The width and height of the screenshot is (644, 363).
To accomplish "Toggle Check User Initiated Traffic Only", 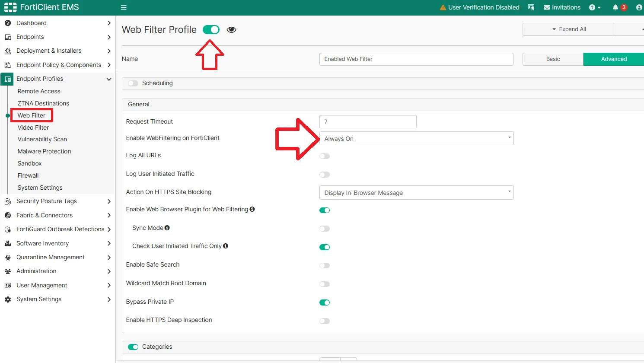I will 325,247.
